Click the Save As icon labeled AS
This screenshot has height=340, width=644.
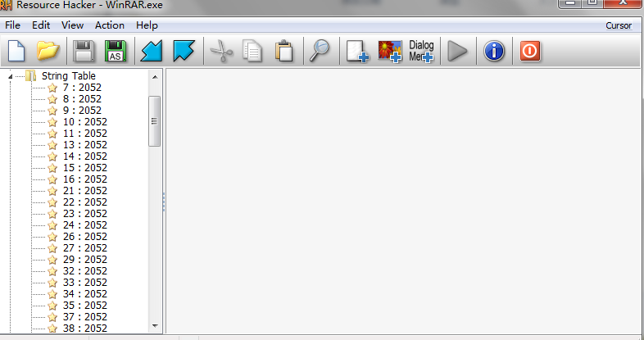116,51
